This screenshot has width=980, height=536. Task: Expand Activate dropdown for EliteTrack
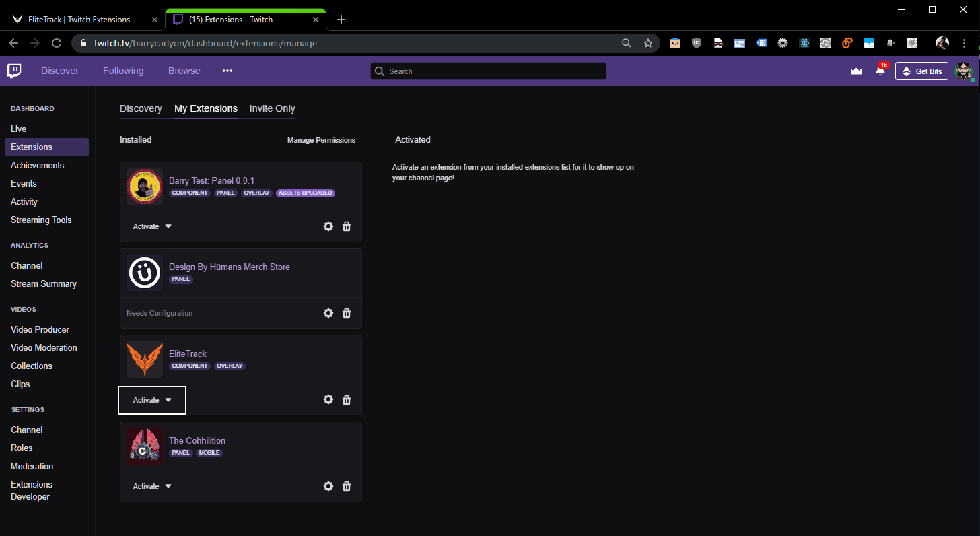click(x=152, y=400)
